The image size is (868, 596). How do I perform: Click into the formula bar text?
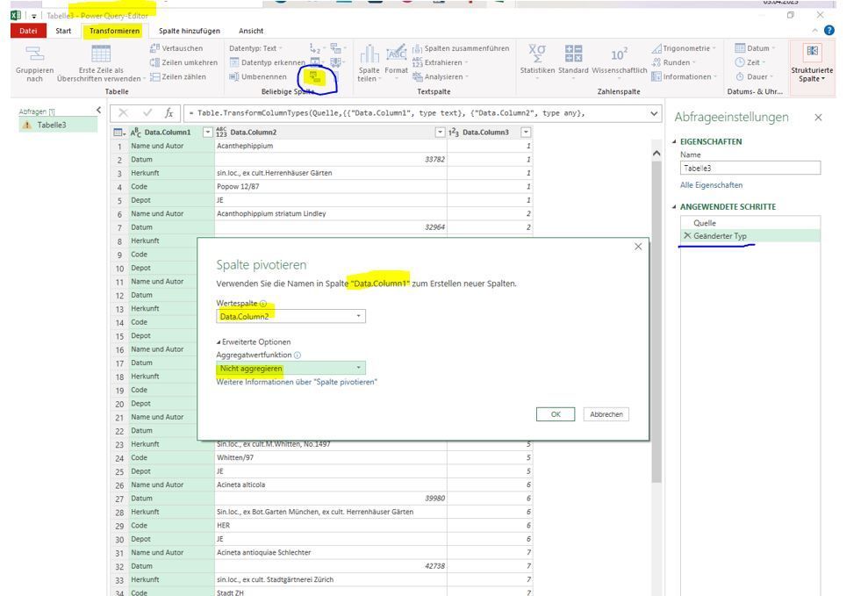[415, 113]
